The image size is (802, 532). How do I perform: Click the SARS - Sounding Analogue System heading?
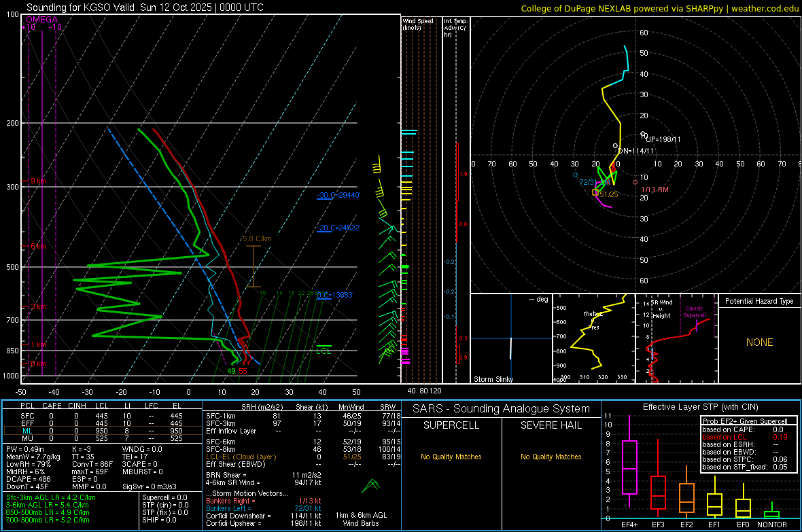(502, 408)
